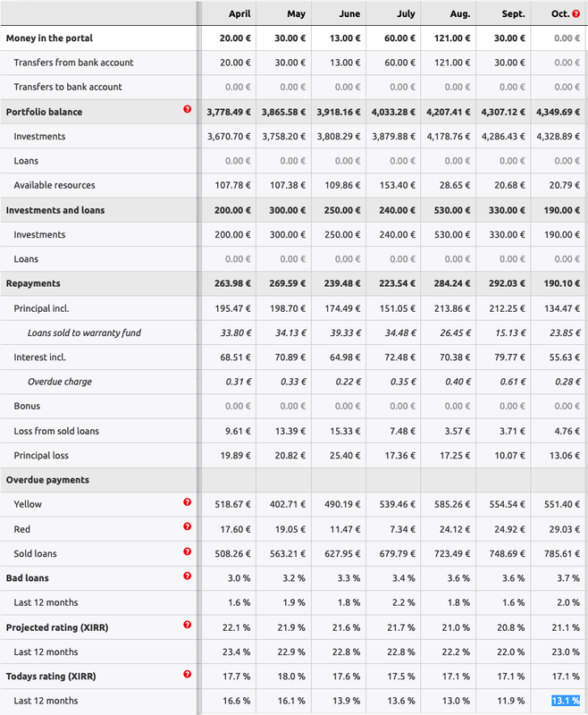Open the help tooltip for Sold loans
Screen dimensions: 588x715
[188, 551]
